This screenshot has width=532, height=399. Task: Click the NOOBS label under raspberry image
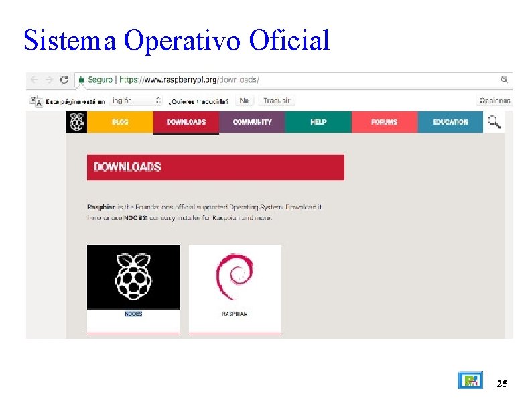click(x=133, y=314)
